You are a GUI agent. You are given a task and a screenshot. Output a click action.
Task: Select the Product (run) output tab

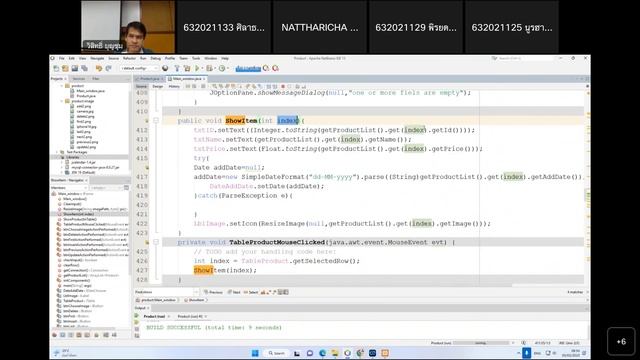coord(154,316)
